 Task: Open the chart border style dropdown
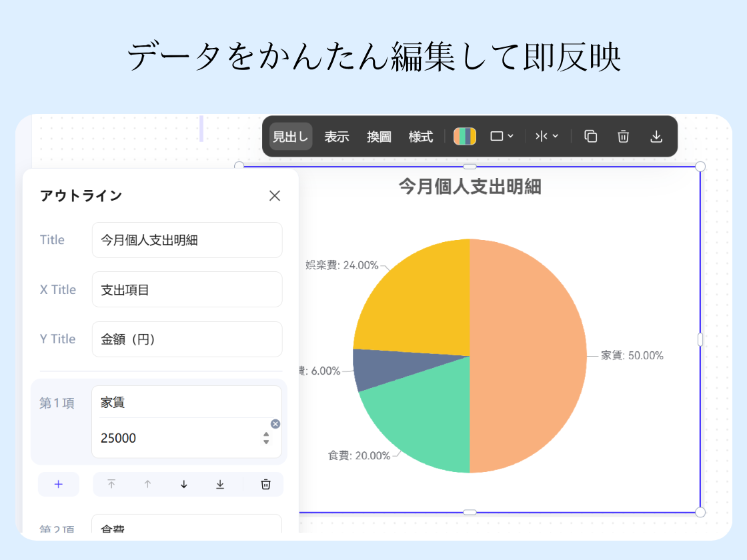502,136
